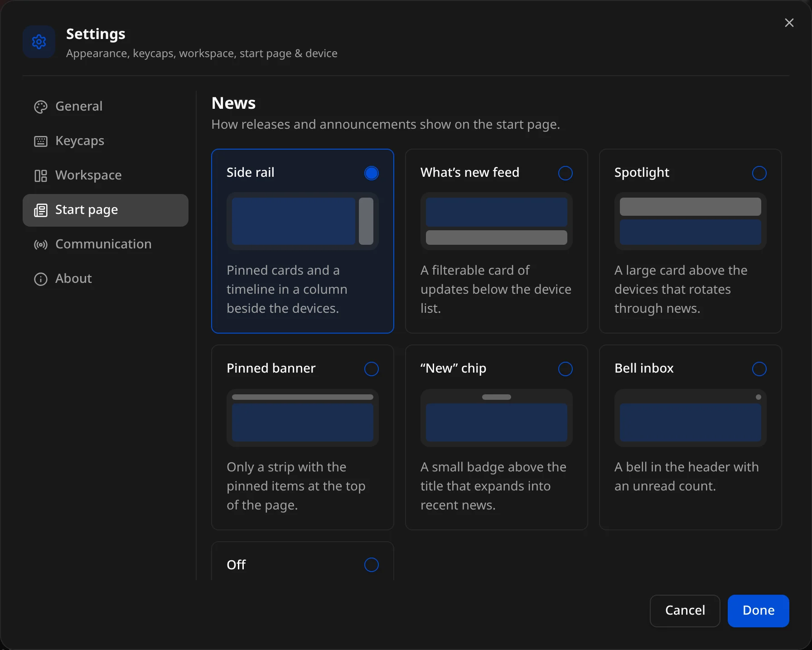Click the "Off" card title
The image size is (812, 650).
pos(236,565)
